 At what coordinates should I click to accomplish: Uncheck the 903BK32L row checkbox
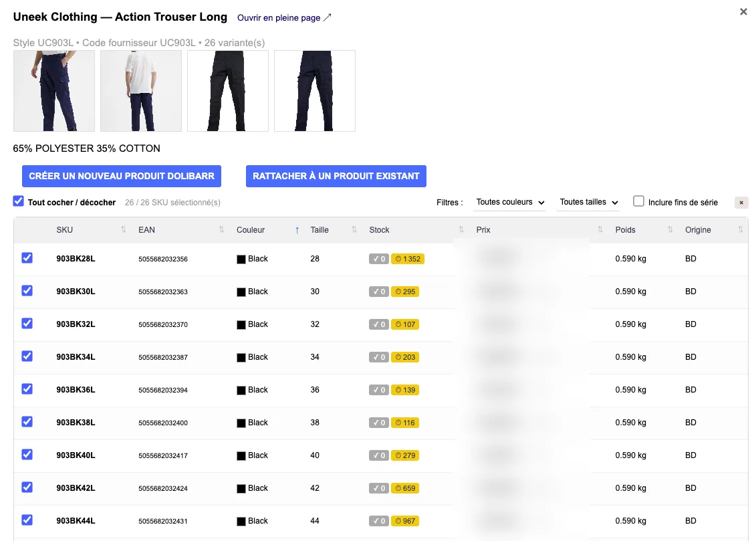[x=27, y=324]
